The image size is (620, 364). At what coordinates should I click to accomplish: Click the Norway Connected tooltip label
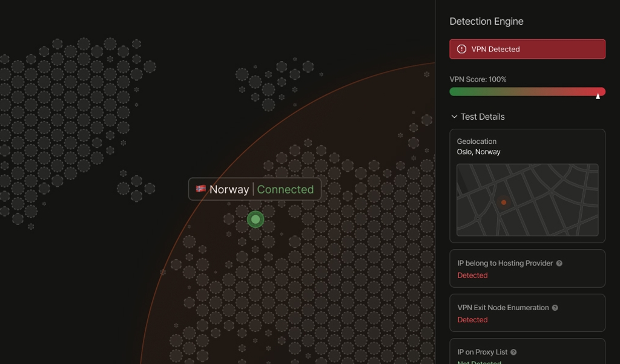click(255, 189)
